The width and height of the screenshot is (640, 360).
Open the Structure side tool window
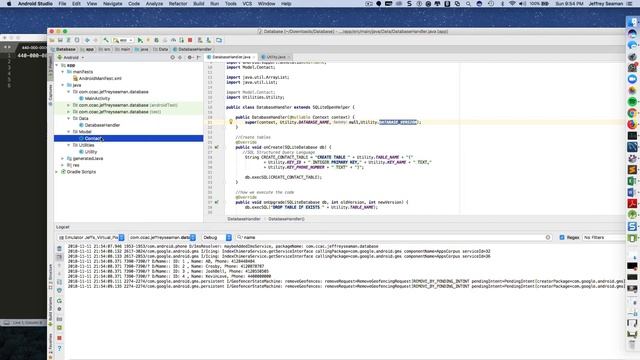[51, 277]
